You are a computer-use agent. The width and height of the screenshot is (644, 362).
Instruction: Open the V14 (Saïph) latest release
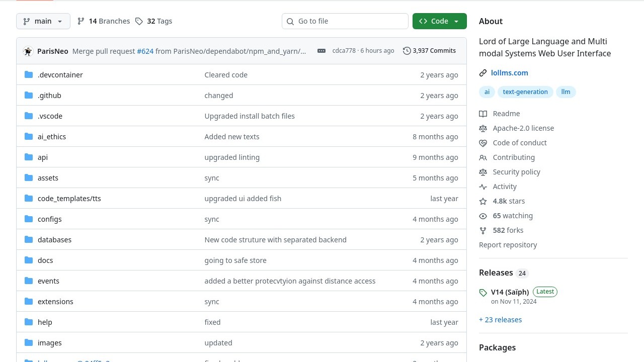(510, 292)
